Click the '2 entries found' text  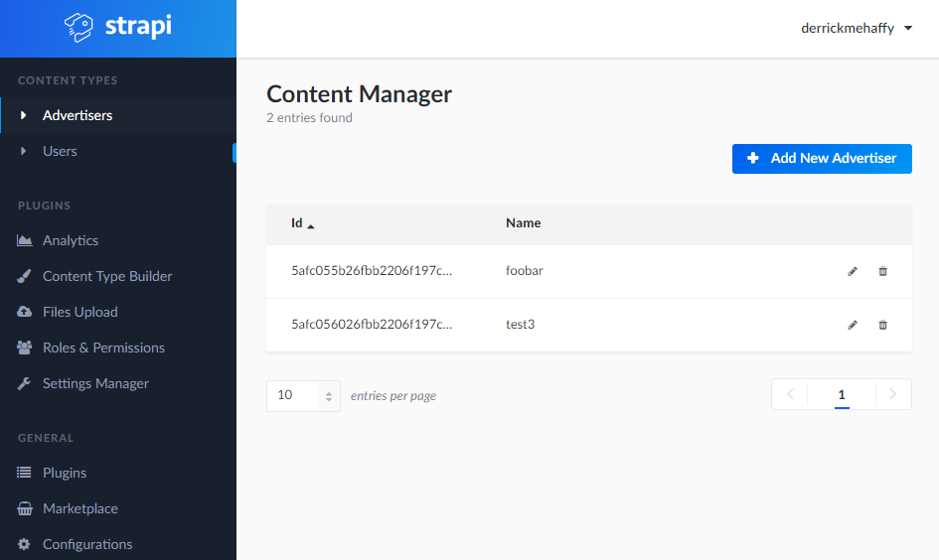(310, 118)
